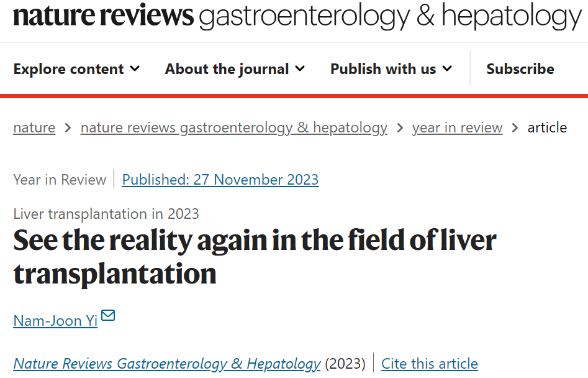Open the Explore content menu
The image size is (588, 378).
tap(76, 68)
